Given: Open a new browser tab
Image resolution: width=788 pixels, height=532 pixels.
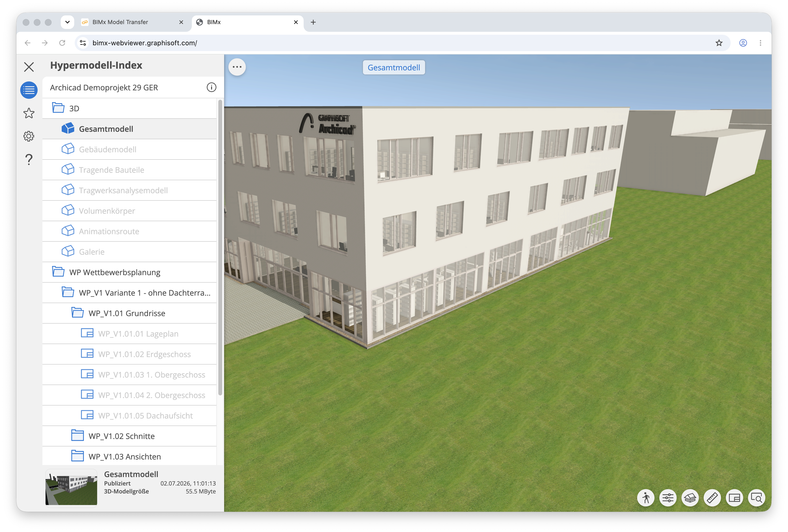Looking at the screenshot, I should pos(313,22).
